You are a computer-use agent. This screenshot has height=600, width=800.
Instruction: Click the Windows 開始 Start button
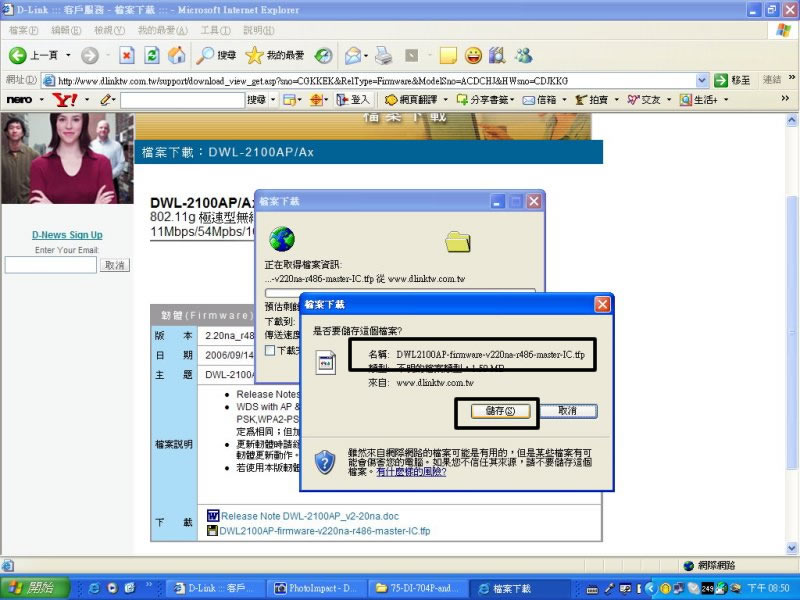click(35, 588)
